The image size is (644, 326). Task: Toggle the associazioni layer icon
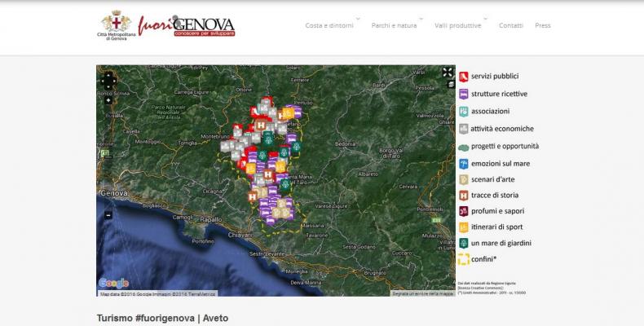[463, 111]
